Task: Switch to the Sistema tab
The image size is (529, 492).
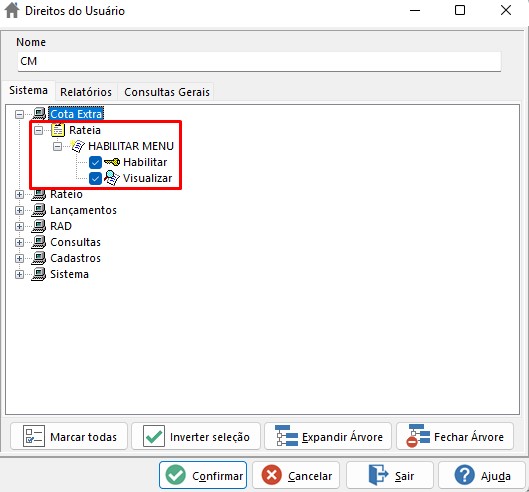Action: [28, 90]
